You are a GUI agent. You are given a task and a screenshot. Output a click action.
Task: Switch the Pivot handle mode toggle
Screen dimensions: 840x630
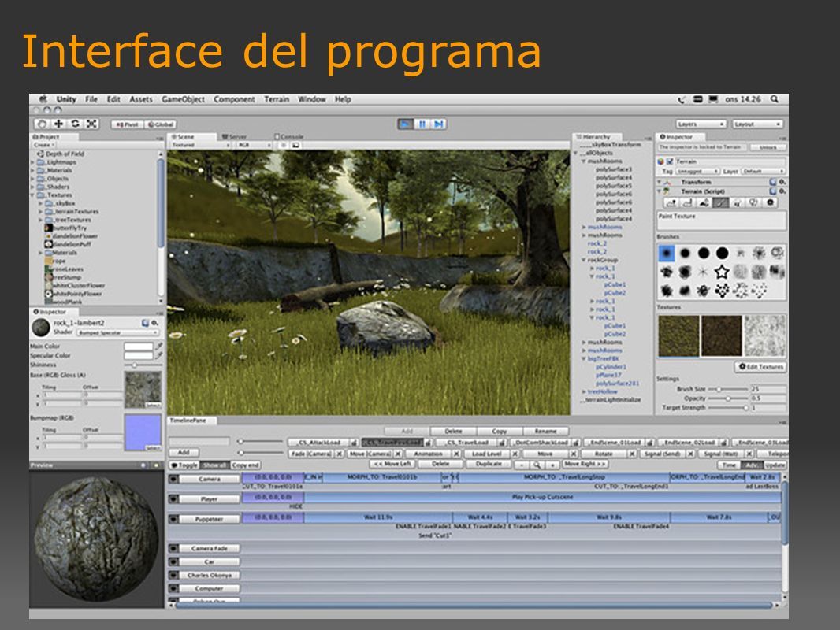pyautogui.click(x=127, y=124)
